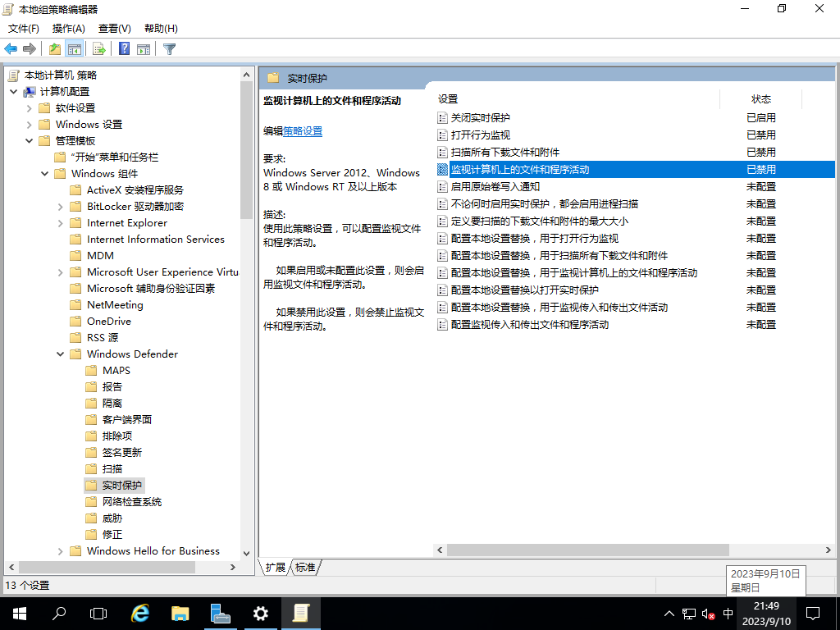Expand the 软件设置 tree node
Viewport: 840px width, 630px height.
pos(30,108)
